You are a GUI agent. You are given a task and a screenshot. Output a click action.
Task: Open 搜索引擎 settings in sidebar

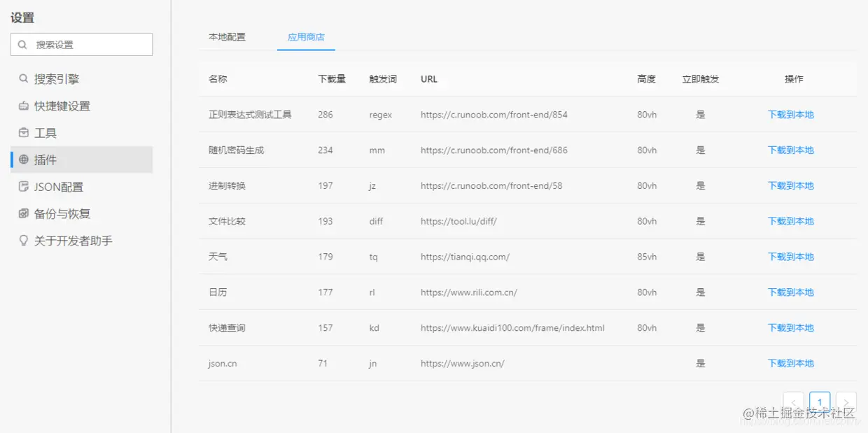tap(81, 79)
